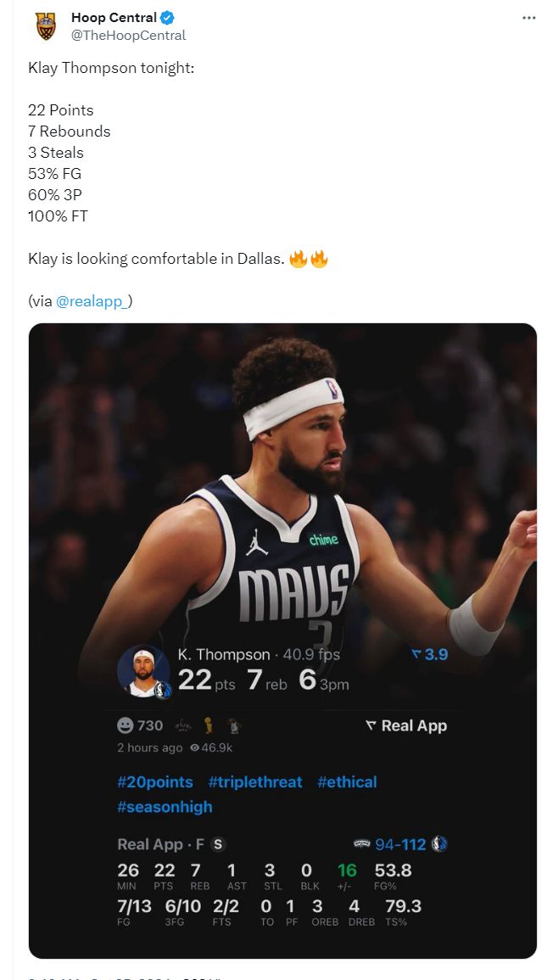Click the Mavericks logo after 94-112
The height and width of the screenshot is (980, 547).
point(439,844)
